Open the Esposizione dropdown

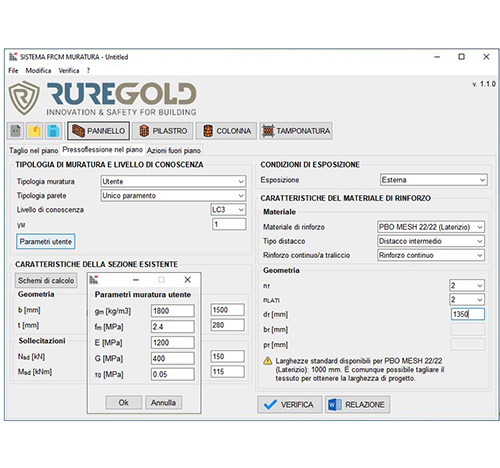tap(433, 180)
